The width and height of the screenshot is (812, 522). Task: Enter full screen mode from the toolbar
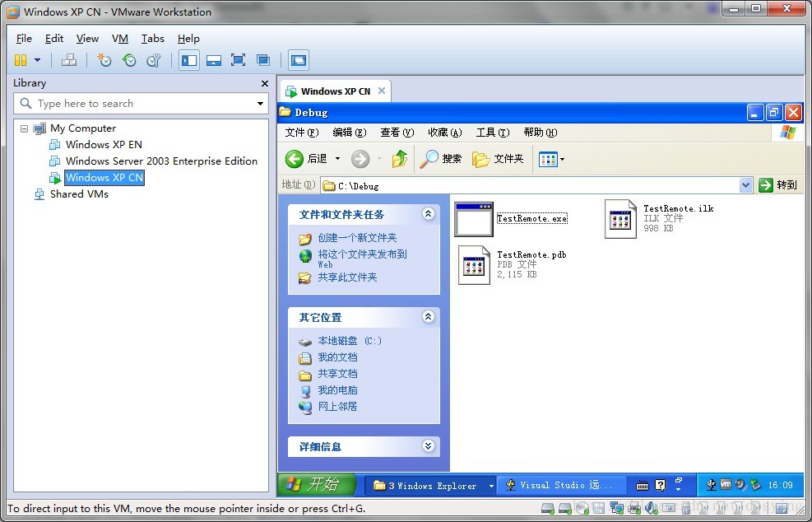239,60
